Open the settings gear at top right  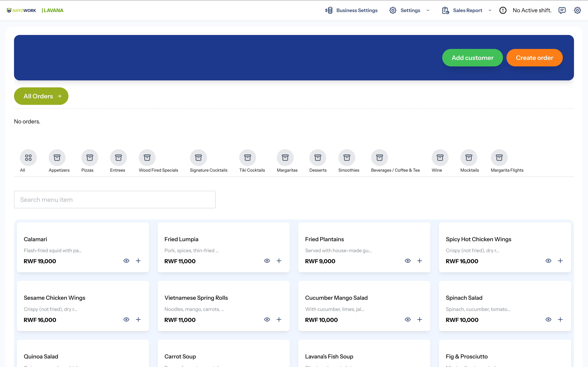(x=577, y=10)
